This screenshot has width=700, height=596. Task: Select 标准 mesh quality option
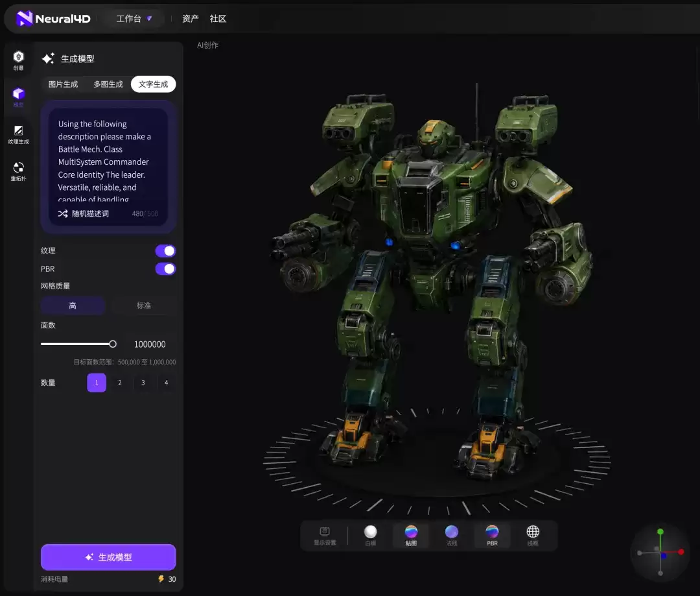coord(143,305)
